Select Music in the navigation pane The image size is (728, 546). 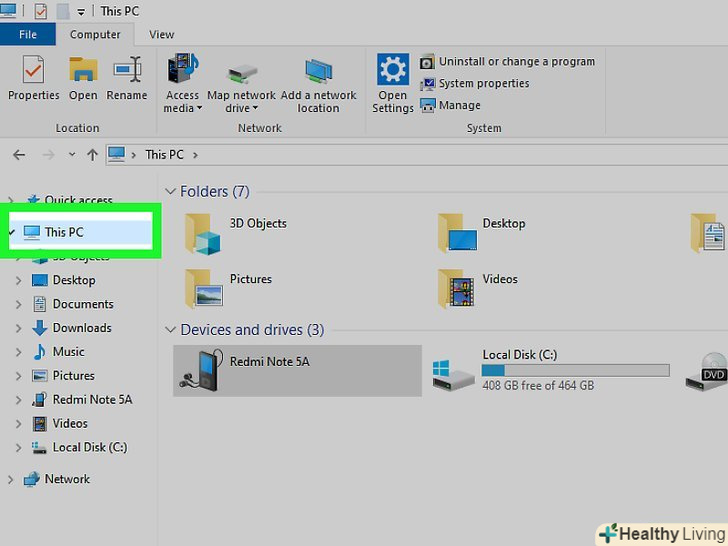point(68,352)
